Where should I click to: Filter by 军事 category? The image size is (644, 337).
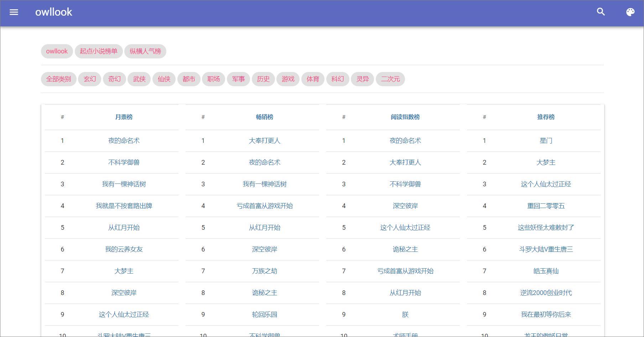pos(238,79)
